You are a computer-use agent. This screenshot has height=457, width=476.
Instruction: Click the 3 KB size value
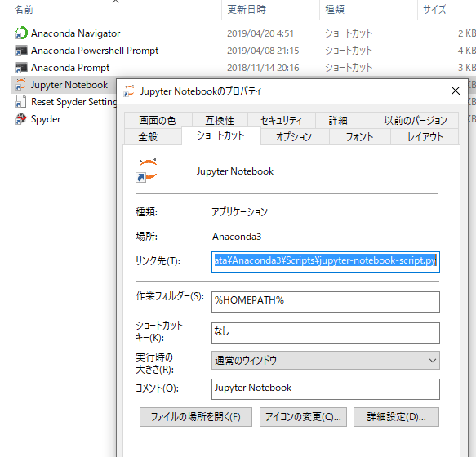pos(466,68)
